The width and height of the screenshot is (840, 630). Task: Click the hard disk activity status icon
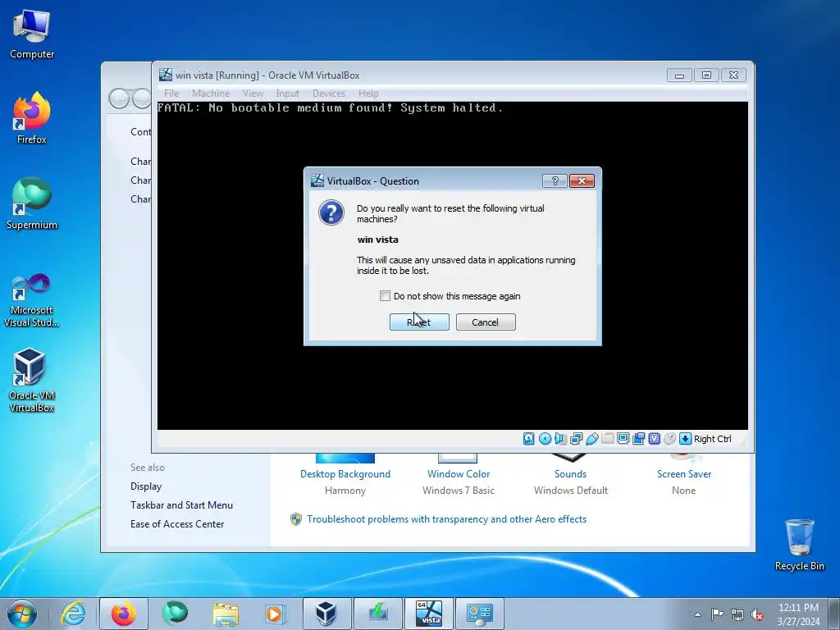(529, 439)
